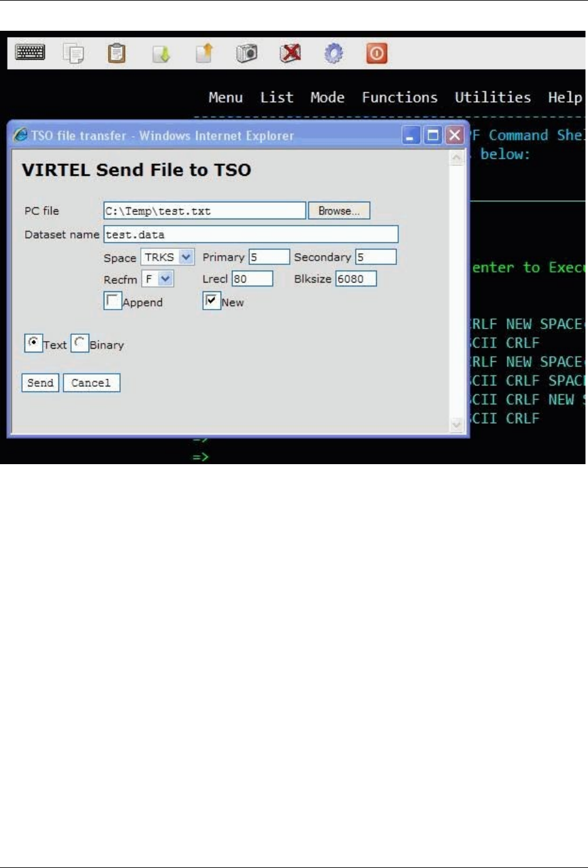Close the TSO file transfer window
The height and width of the screenshot is (868, 588).
click(455, 135)
